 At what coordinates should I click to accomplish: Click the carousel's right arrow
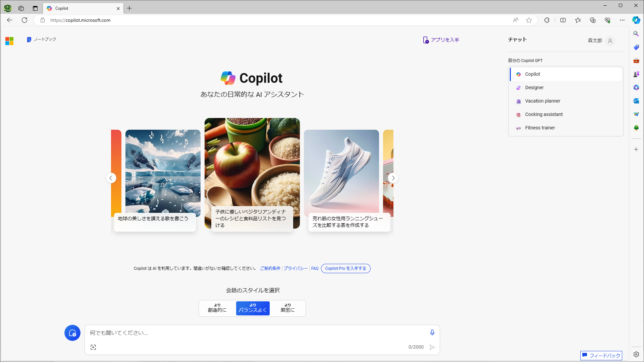[x=393, y=178]
